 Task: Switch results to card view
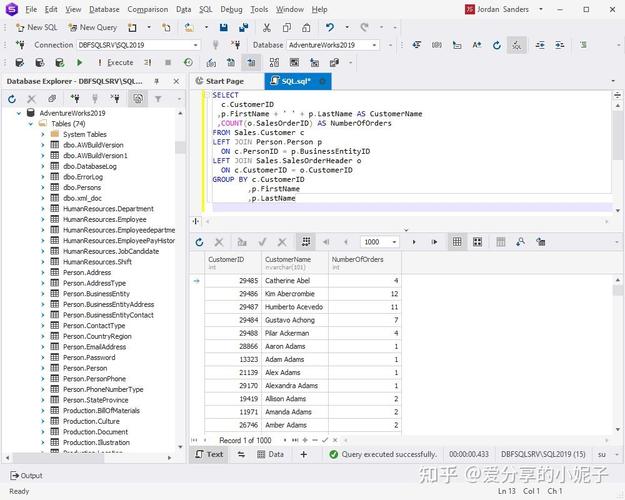click(x=479, y=241)
